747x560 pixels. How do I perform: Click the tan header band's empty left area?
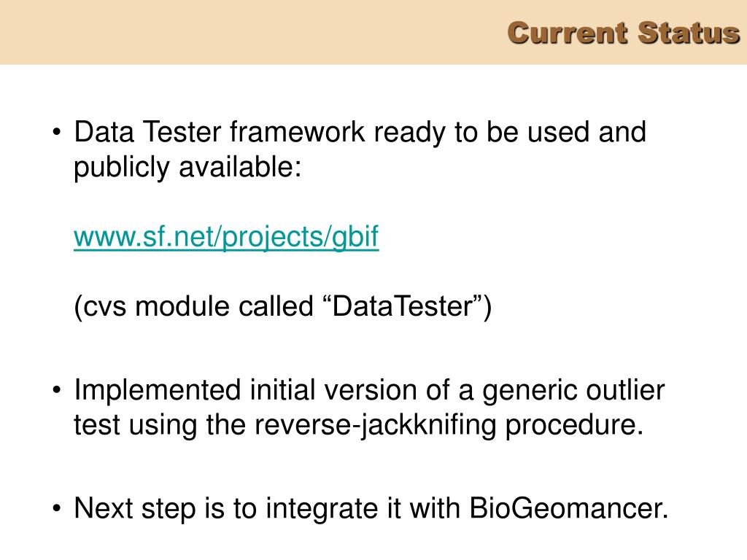(x=239, y=32)
